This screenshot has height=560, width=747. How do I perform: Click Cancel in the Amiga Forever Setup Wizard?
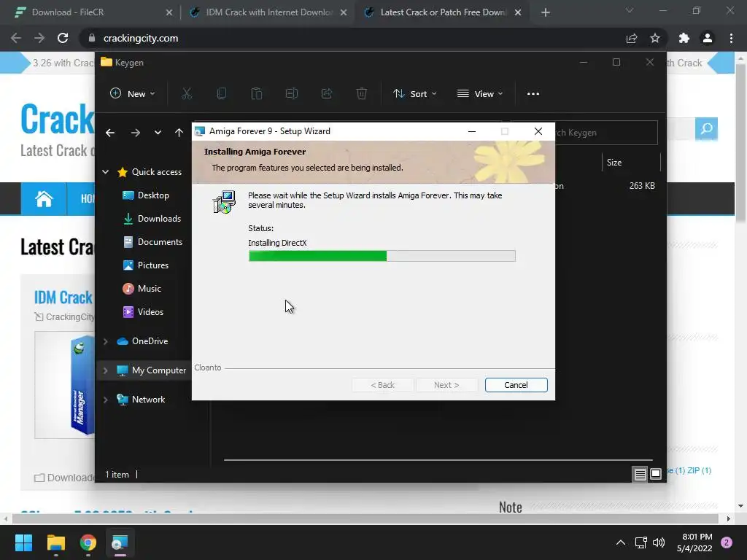point(516,385)
